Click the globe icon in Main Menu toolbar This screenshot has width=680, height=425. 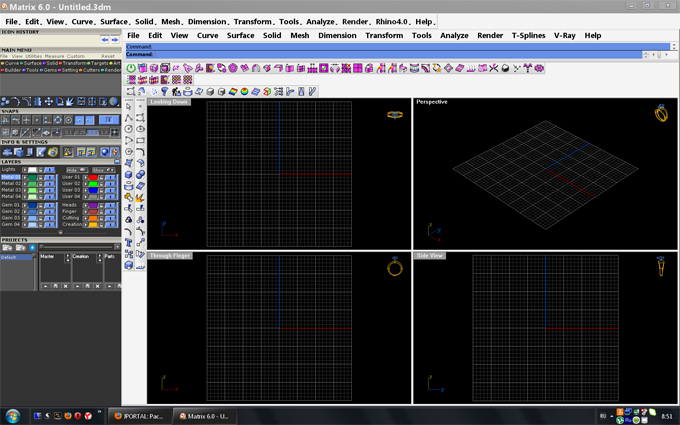coord(114,101)
